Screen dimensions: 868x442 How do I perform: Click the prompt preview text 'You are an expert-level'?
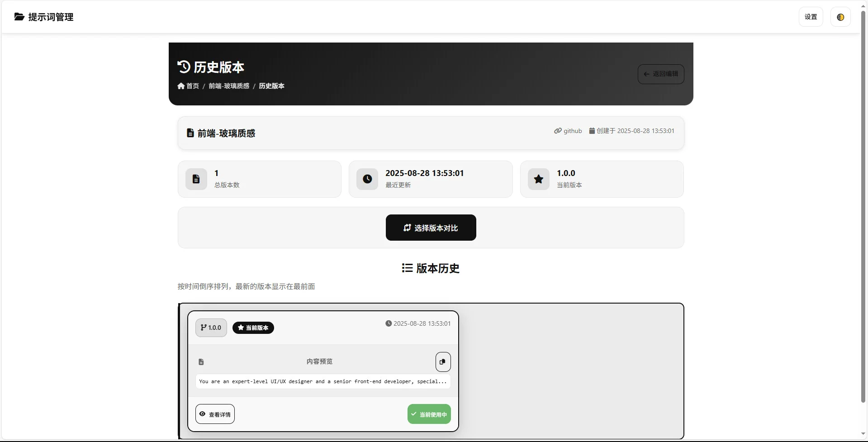coord(323,381)
